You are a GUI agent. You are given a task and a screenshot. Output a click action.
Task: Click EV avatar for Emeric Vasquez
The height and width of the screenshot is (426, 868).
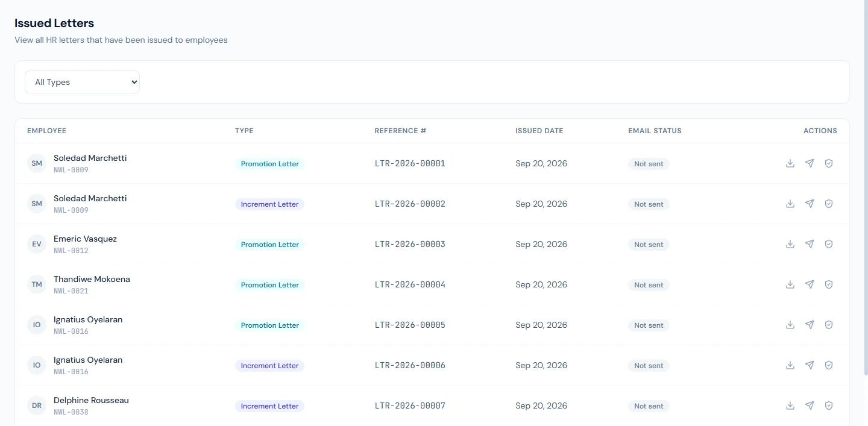pos(37,244)
